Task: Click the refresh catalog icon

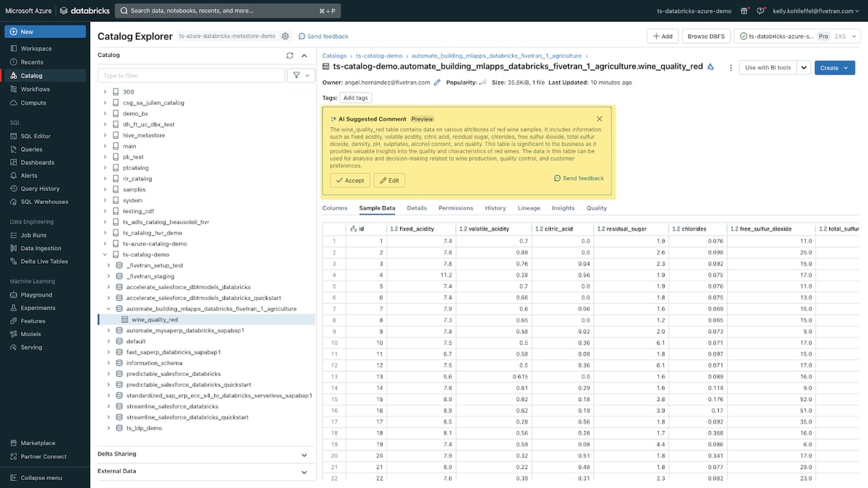Action: point(290,55)
